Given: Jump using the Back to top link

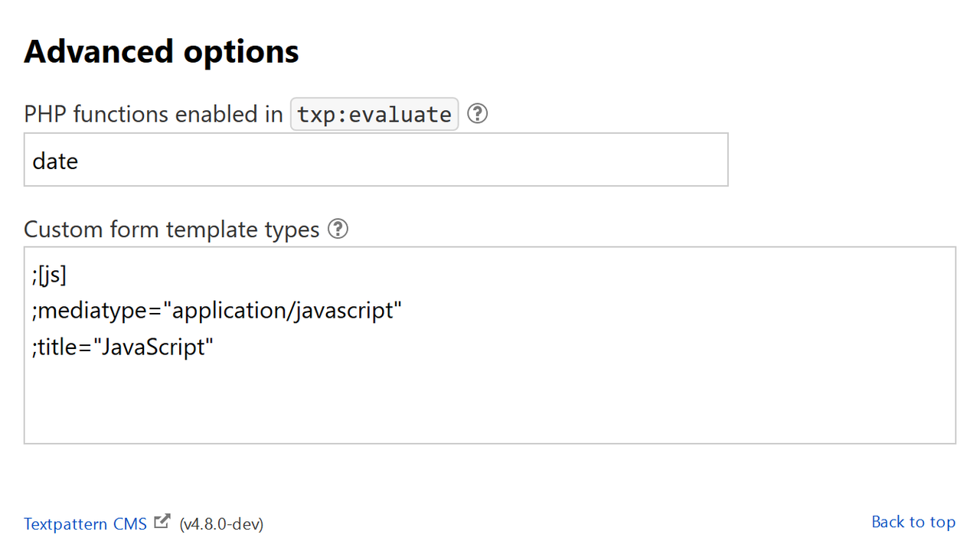Looking at the screenshot, I should click(913, 522).
